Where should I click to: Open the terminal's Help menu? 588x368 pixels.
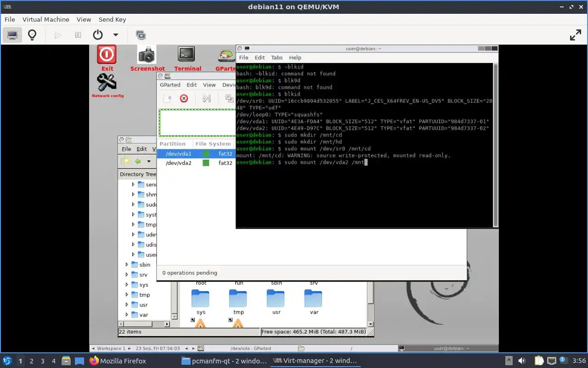point(295,57)
